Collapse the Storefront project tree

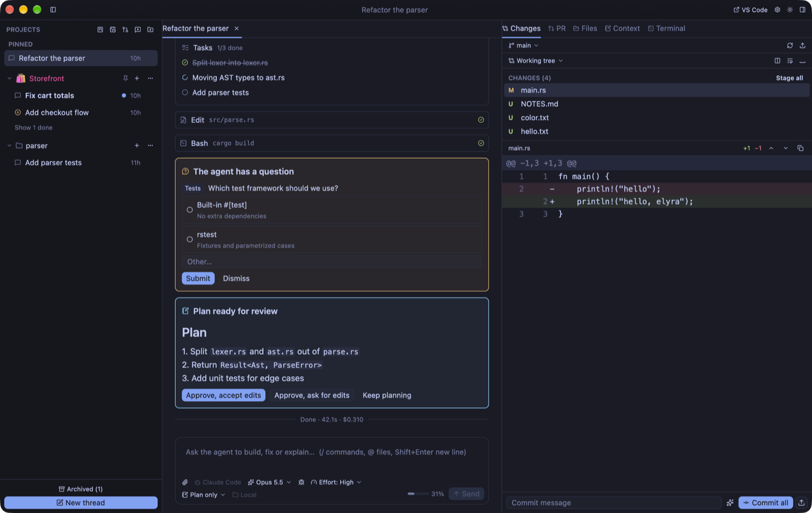point(9,78)
